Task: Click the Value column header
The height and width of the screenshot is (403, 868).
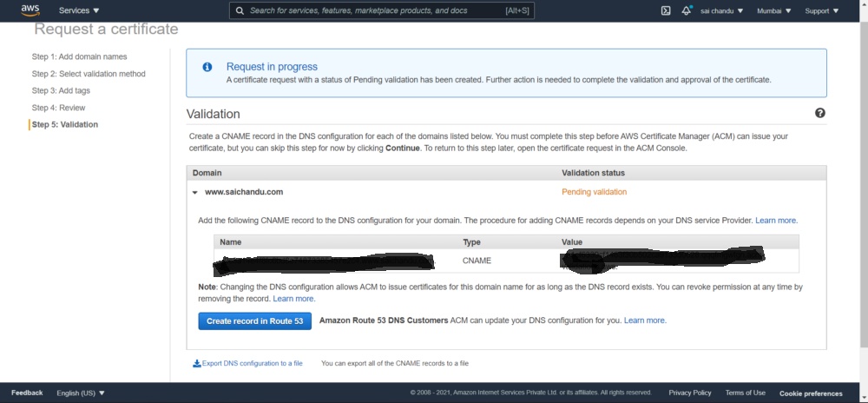Action: pos(572,242)
